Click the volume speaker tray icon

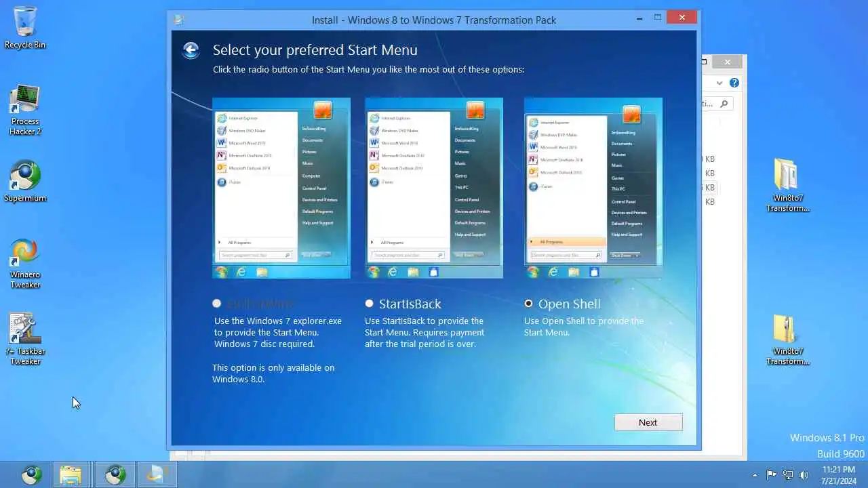click(x=804, y=475)
